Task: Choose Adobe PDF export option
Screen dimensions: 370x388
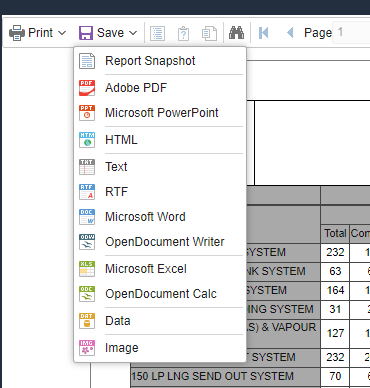Action: tap(160, 88)
